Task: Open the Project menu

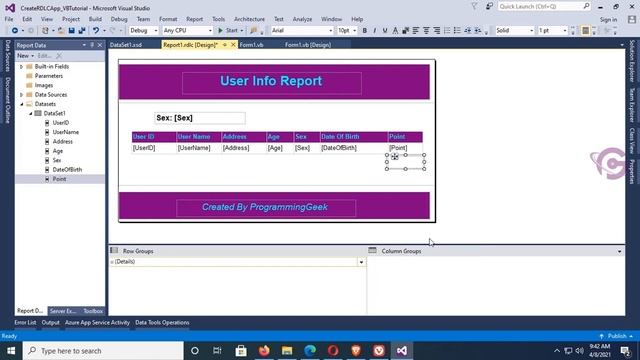Action: [71, 19]
